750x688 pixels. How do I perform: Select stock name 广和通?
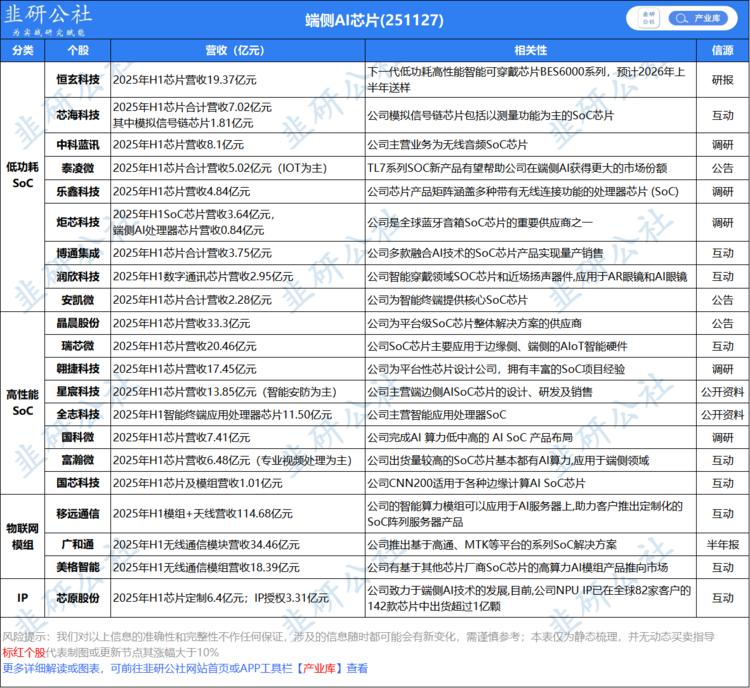[x=78, y=544]
